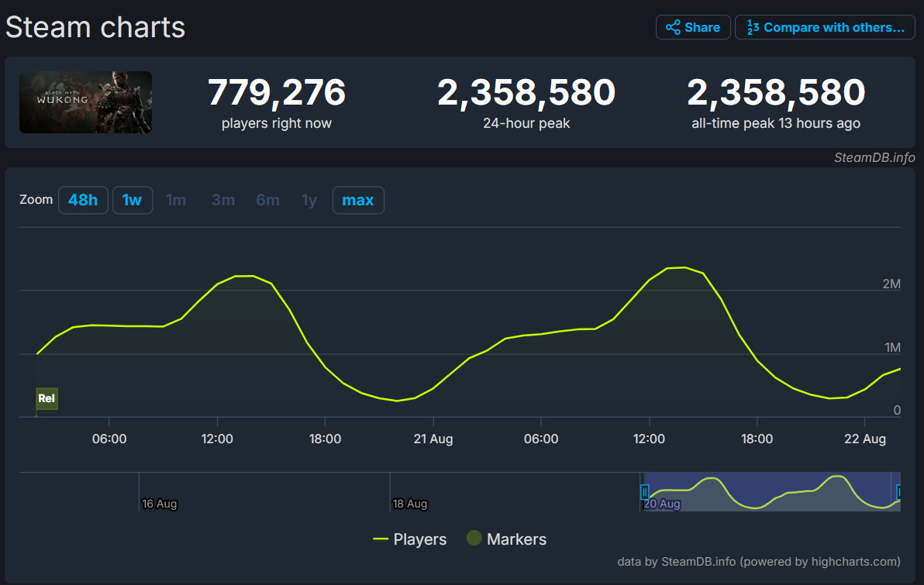
Task: Select the 3m zoom option
Action: pyautogui.click(x=222, y=201)
